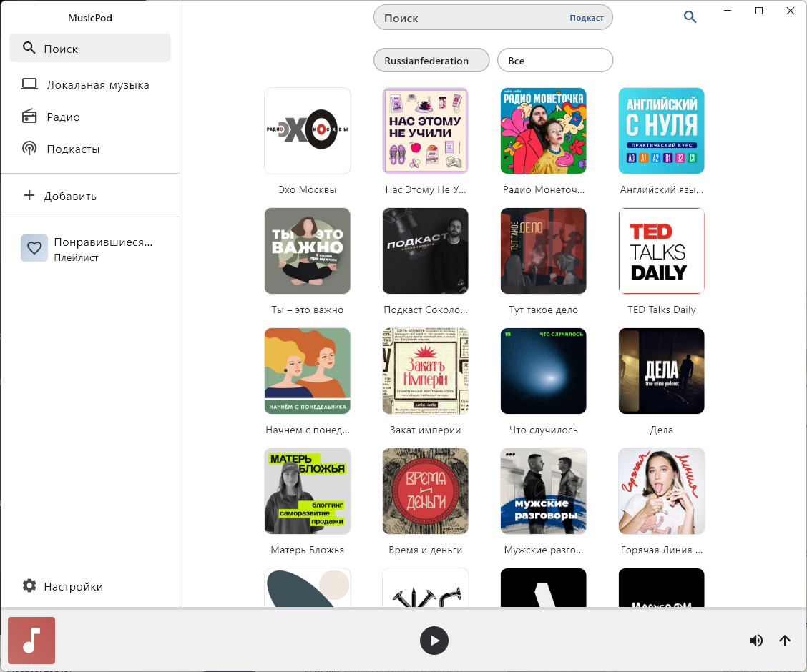
Task: Click the Дела title text
Action: click(x=661, y=430)
